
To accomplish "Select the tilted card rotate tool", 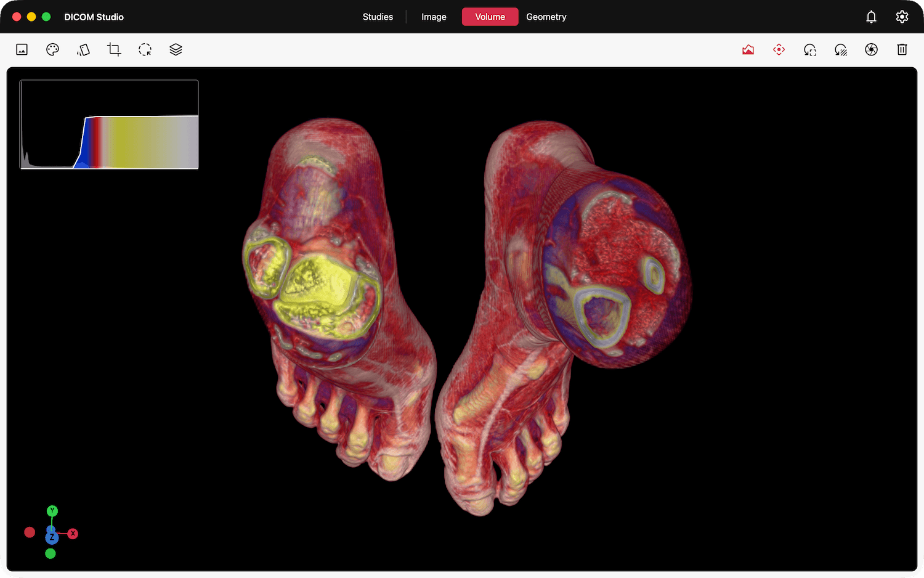I will pos(83,50).
